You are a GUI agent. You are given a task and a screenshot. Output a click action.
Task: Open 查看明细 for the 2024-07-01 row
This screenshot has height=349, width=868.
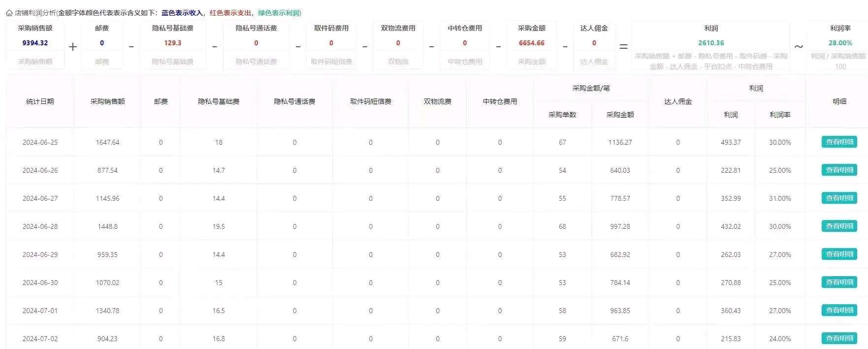coord(839,310)
